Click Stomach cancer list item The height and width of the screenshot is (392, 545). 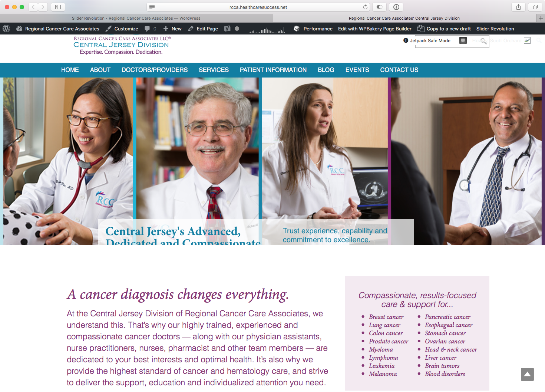pyautogui.click(x=445, y=333)
